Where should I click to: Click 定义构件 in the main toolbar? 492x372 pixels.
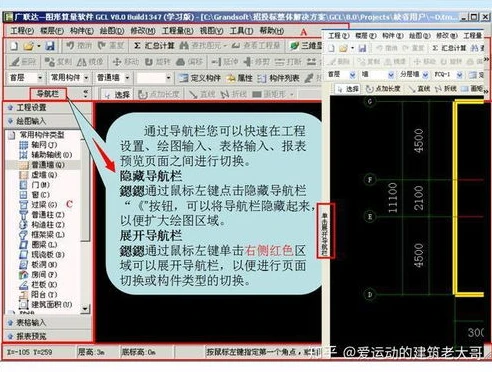coord(200,78)
